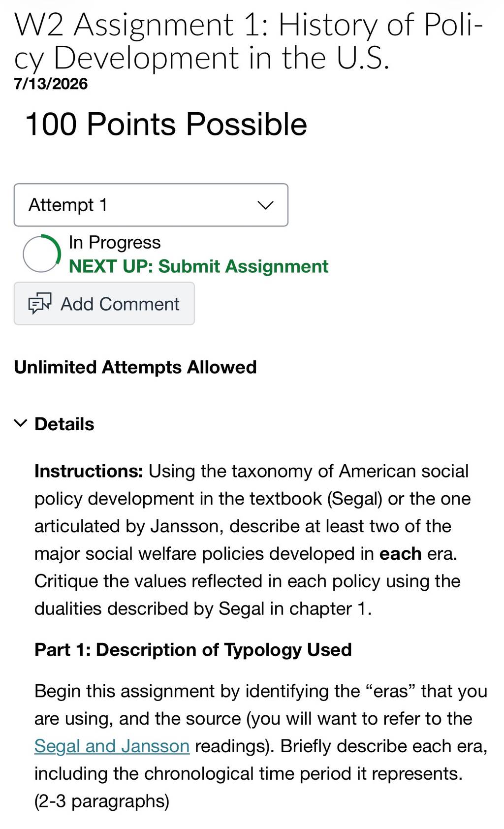This screenshot has height=829, width=504.
Task: Click the Part 1: Description of Typology Used heading
Action: click(x=193, y=650)
